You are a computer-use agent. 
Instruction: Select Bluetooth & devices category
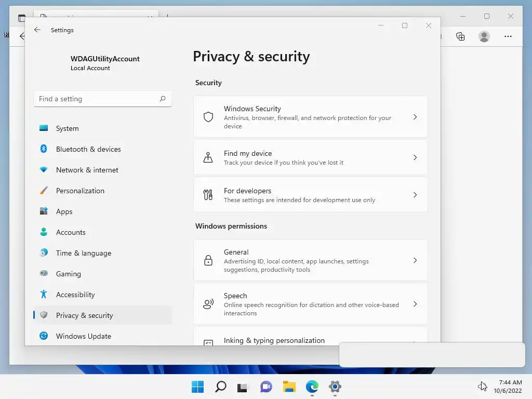102,149
